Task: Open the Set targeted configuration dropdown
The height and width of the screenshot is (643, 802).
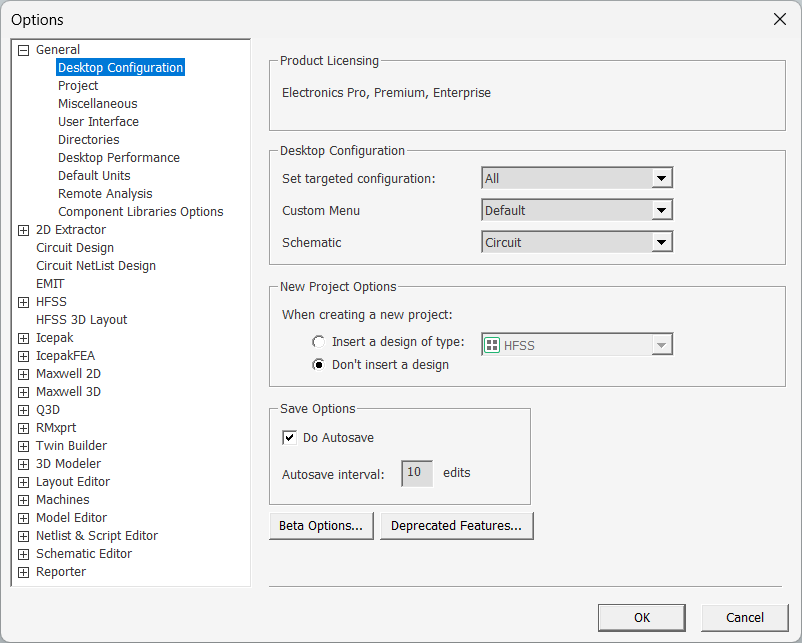Action: 577,178
